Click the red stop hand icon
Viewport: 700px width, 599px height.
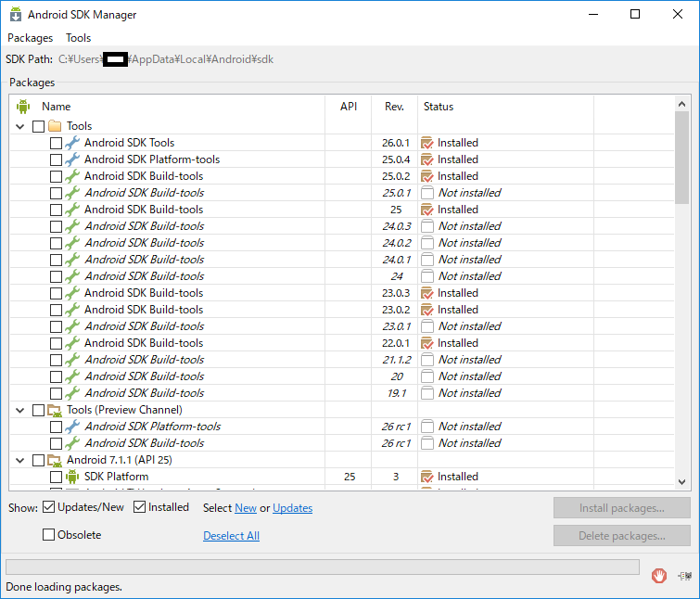659,575
